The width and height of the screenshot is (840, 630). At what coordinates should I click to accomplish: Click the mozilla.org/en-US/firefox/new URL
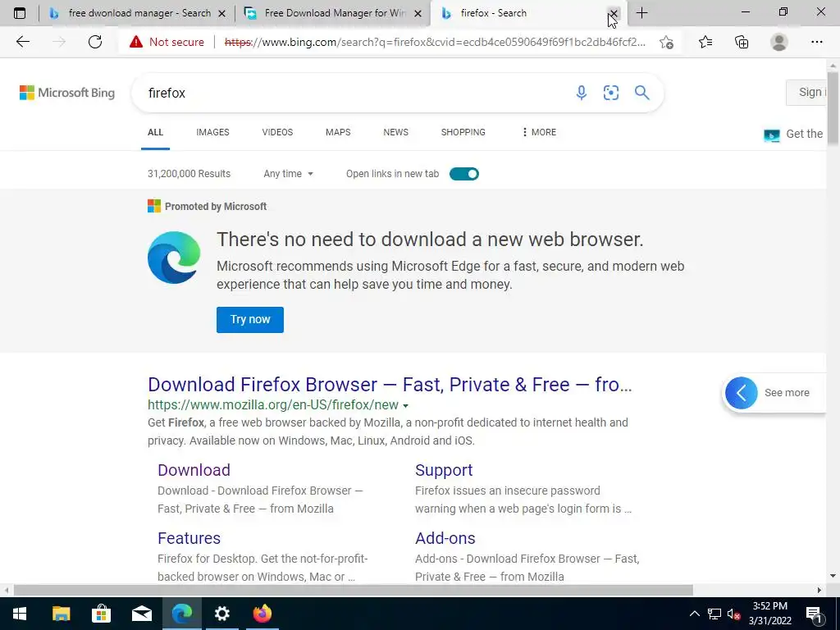coord(273,405)
